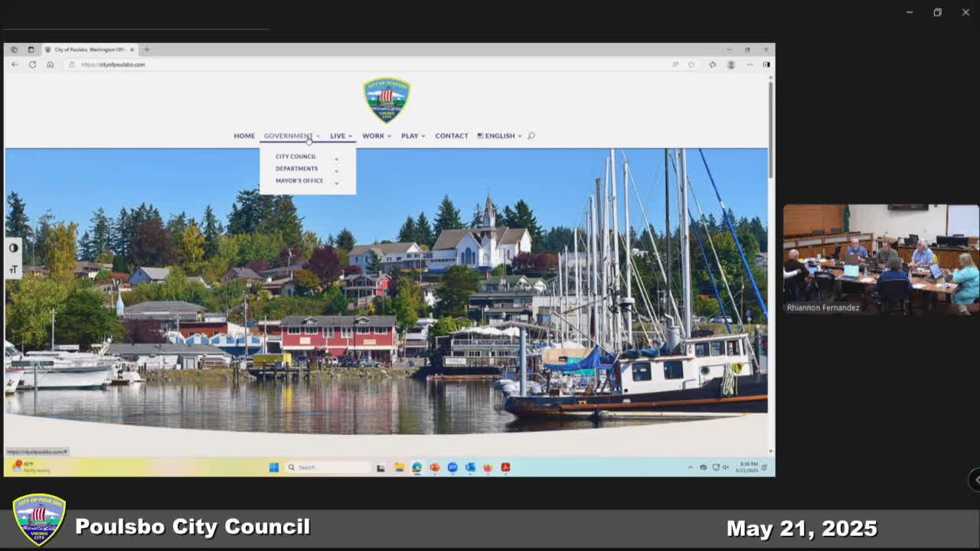Click the Windows Start button
The height and width of the screenshot is (551, 980).
click(273, 468)
